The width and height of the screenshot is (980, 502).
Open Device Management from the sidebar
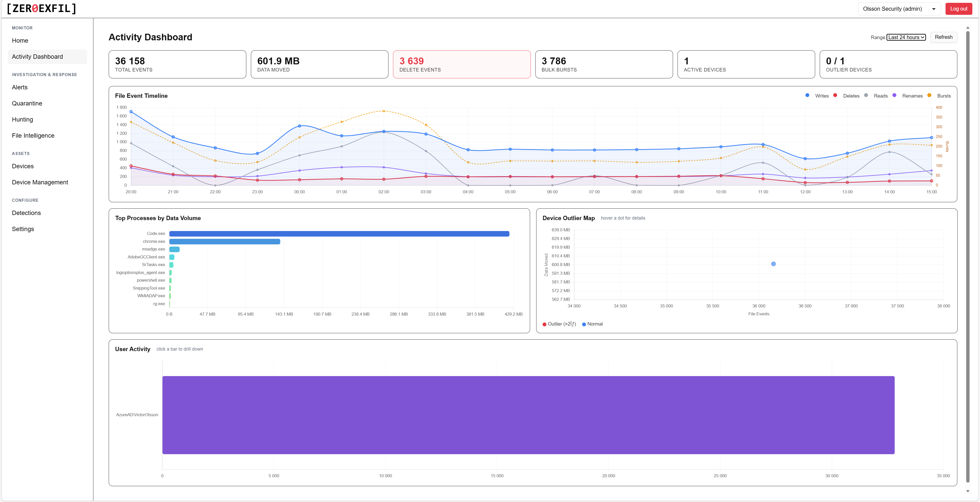click(40, 182)
